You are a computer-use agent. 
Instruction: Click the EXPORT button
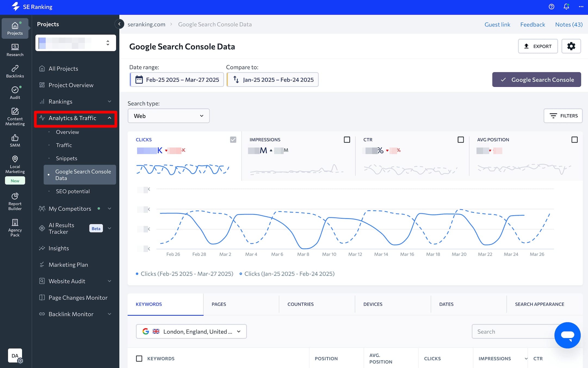538,46
